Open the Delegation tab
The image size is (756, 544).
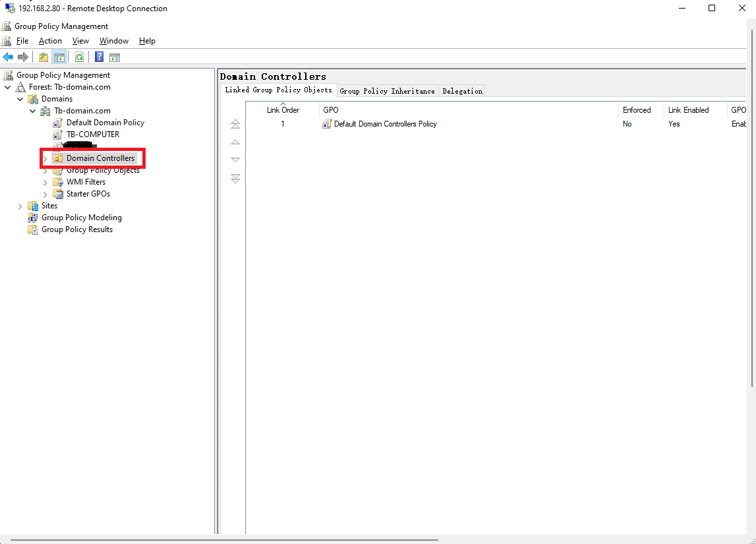(x=463, y=91)
